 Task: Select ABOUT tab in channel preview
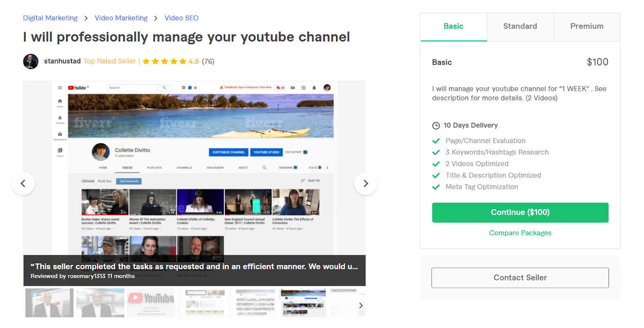[x=243, y=168]
